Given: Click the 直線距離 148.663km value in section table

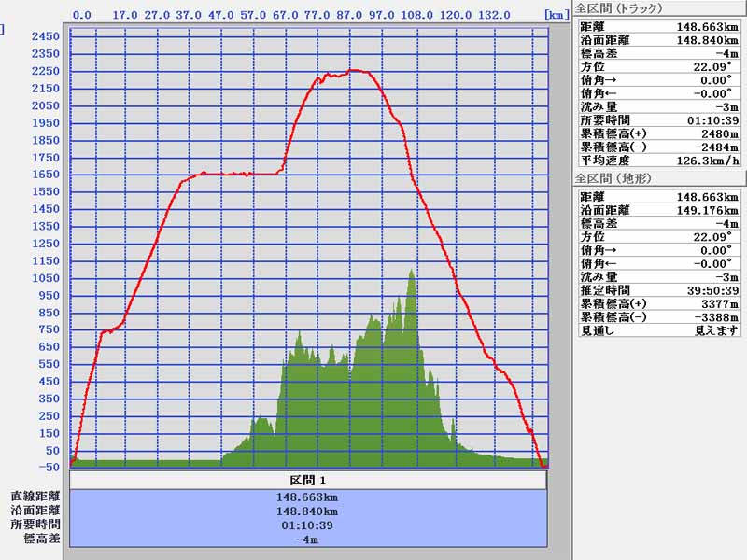Looking at the screenshot, I should 307,497.
